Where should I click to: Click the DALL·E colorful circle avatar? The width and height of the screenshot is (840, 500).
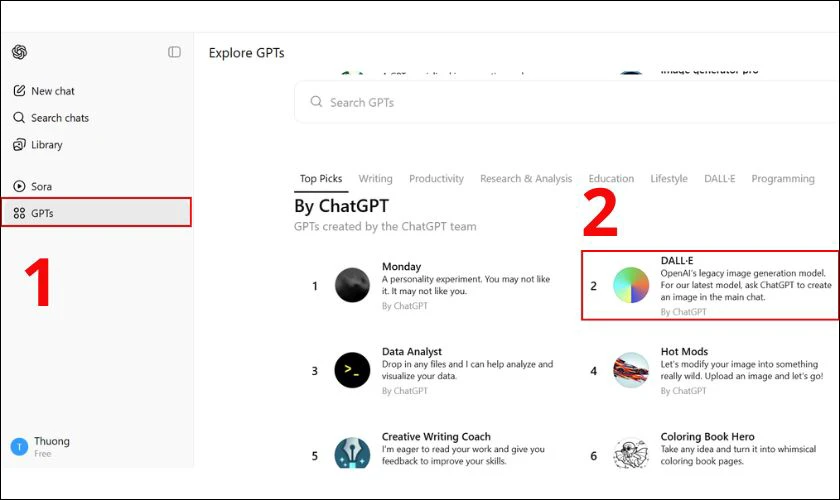click(x=631, y=285)
